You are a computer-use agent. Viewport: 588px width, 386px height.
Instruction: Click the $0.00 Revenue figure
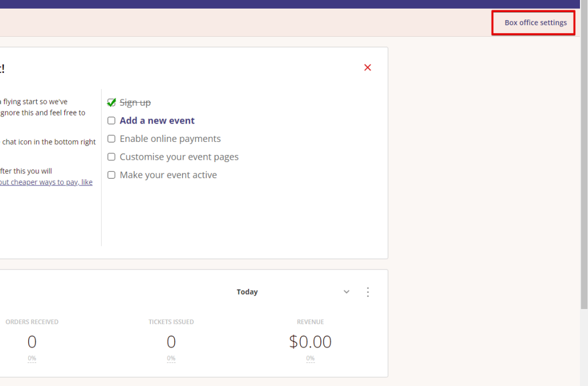pyautogui.click(x=310, y=342)
